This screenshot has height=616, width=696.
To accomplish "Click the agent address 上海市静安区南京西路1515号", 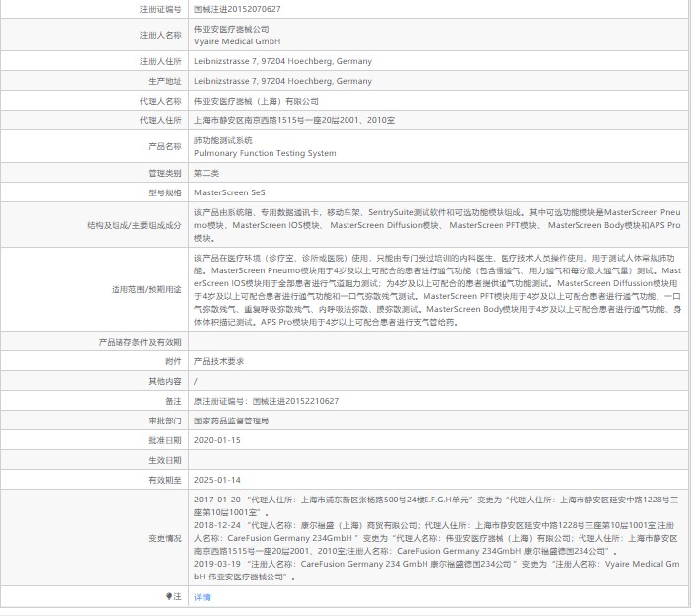I will pos(294,120).
